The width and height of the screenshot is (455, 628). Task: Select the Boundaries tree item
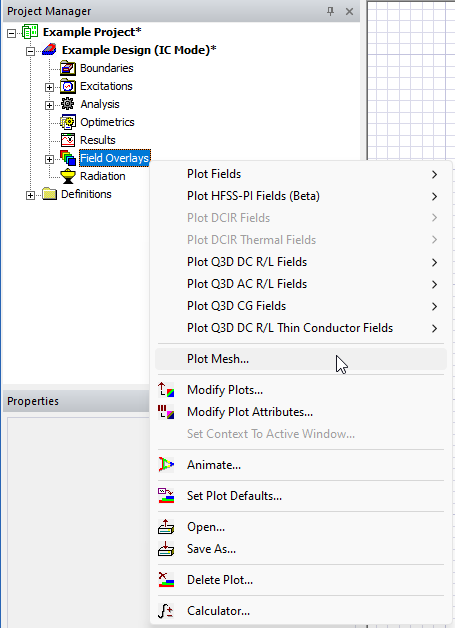(107, 68)
